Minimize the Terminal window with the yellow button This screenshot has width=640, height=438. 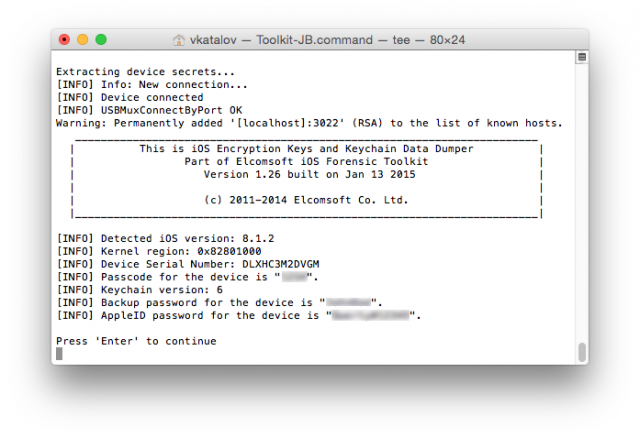pyautogui.click(x=82, y=40)
